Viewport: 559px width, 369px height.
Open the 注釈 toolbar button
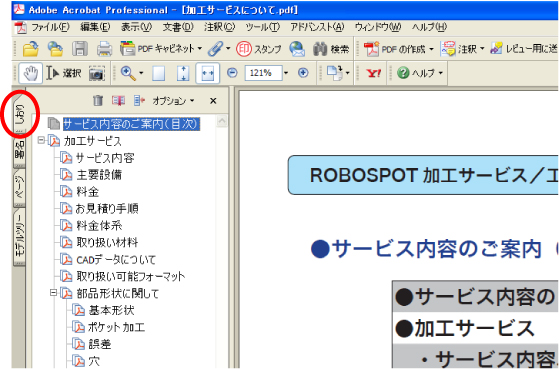pyautogui.click(x=459, y=49)
